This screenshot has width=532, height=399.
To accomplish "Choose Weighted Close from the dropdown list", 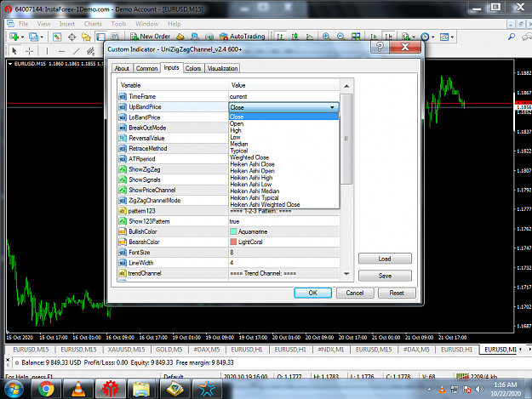I will [x=284, y=157].
